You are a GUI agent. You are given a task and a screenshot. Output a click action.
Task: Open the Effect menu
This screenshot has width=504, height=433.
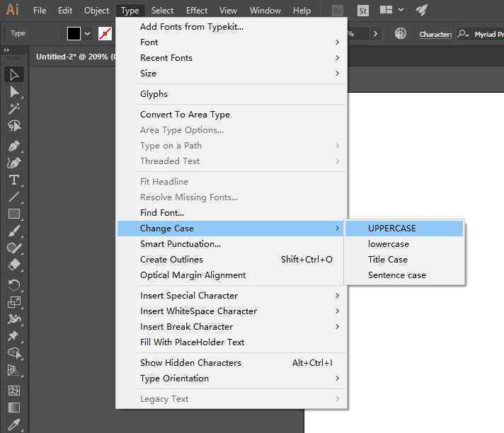click(x=197, y=11)
